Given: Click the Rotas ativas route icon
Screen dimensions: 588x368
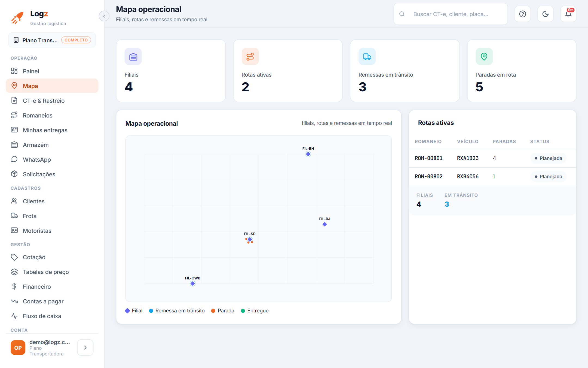Looking at the screenshot, I should [250, 56].
